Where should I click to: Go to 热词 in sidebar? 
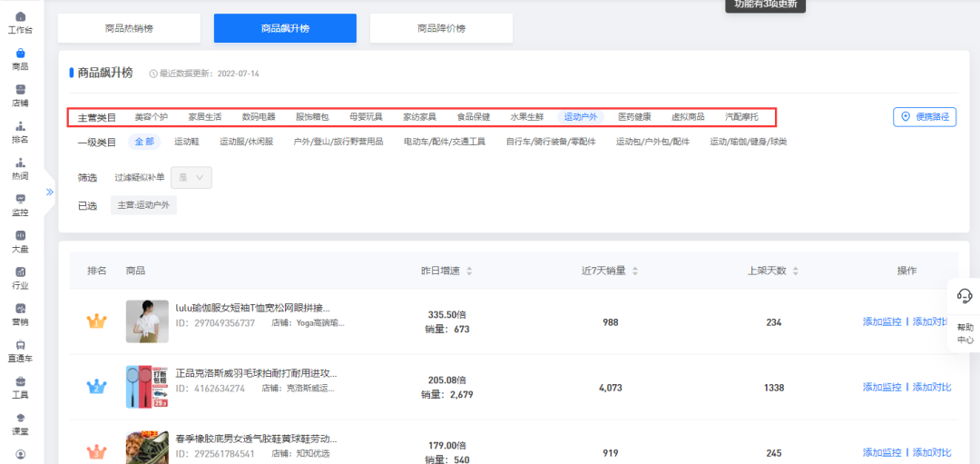pos(20,167)
